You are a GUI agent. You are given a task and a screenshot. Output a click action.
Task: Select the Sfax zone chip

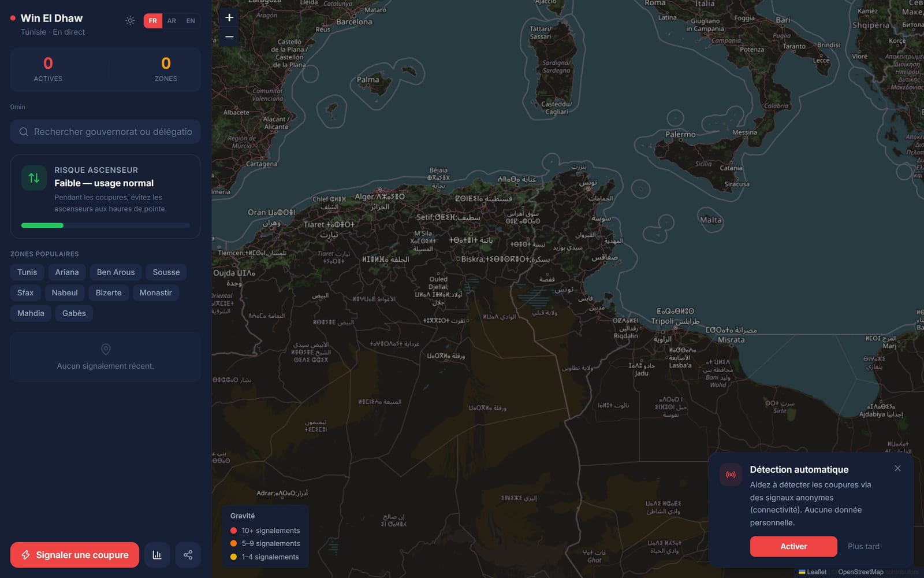click(25, 292)
